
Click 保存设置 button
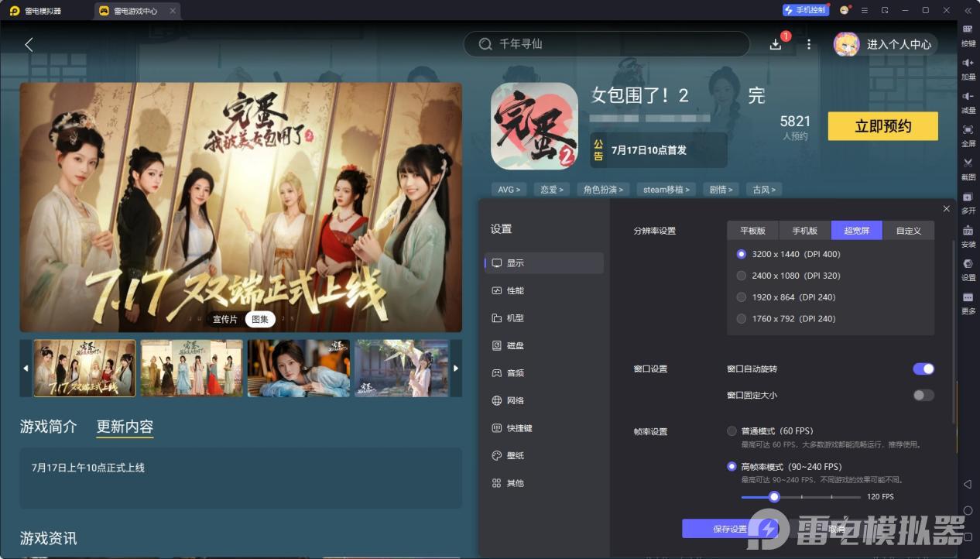[730, 529]
